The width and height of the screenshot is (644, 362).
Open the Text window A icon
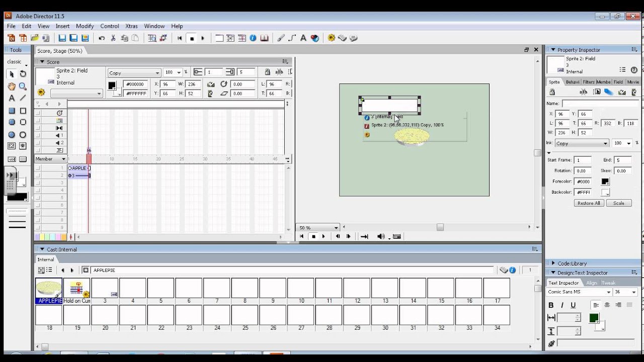pos(303,38)
